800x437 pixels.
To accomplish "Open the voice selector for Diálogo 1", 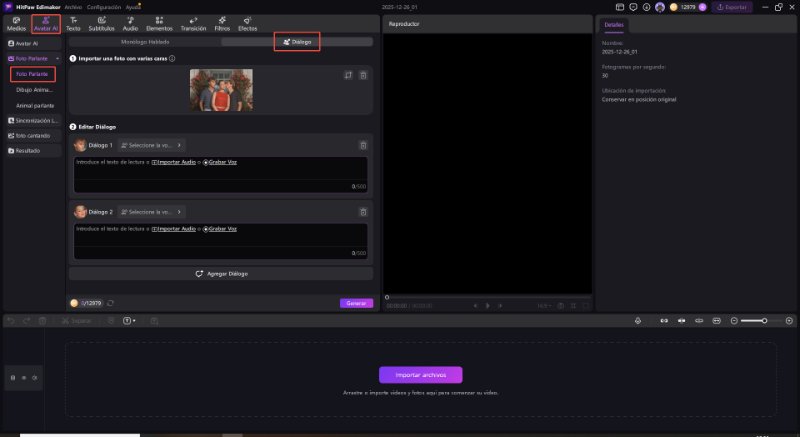I will [151, 145].
